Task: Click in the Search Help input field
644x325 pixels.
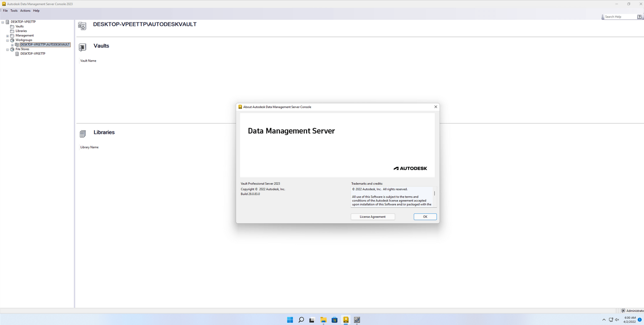Action: pos(620,17)
